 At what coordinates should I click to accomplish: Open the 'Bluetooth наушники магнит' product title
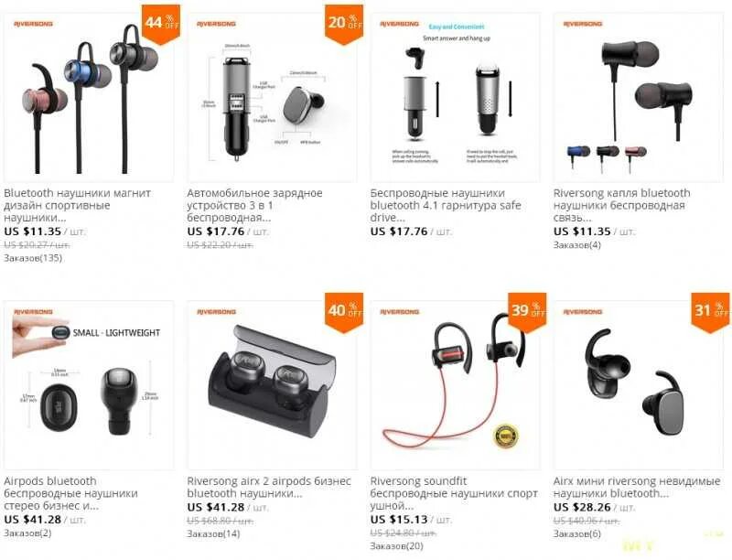point(78,205)
